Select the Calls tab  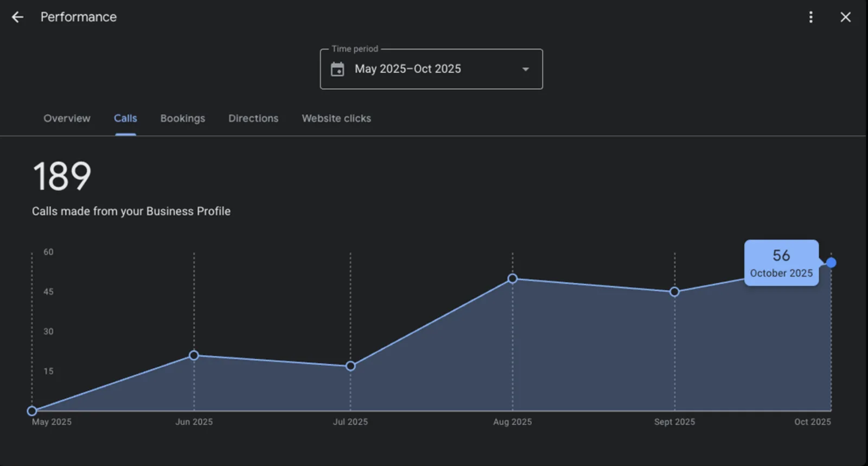(x=125, y=118)
